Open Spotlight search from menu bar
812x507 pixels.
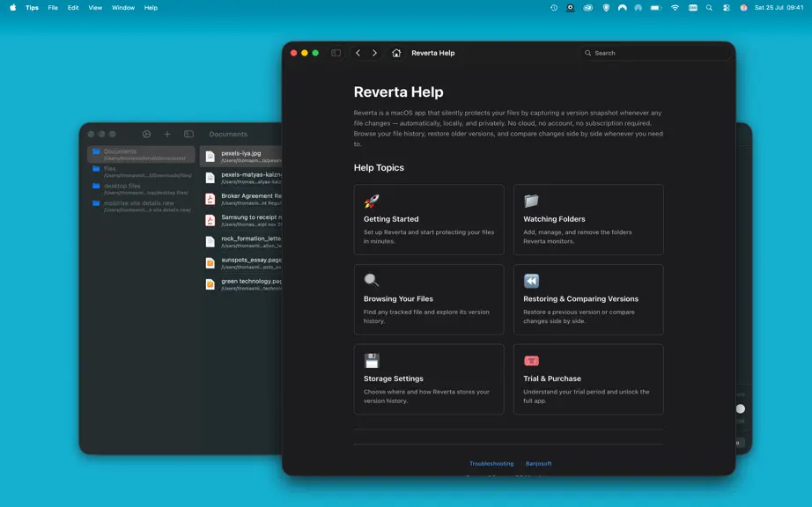coord(709,8)
